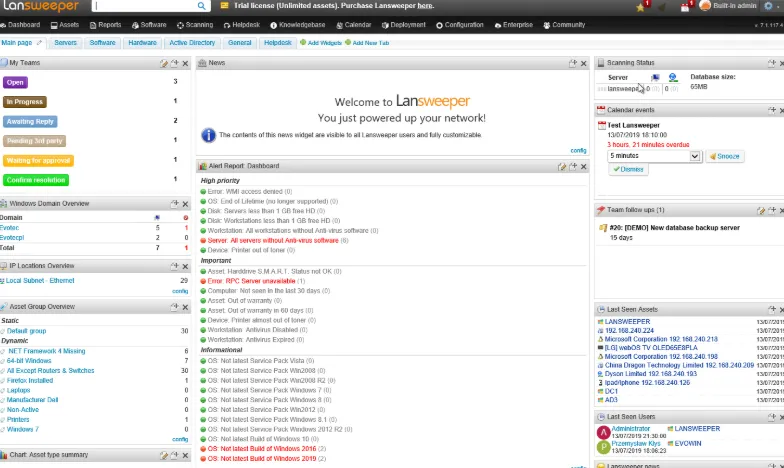Edit the Chart Asset type summary widget
This screenshot has width=784, height=468.
(x=164, y=456)
